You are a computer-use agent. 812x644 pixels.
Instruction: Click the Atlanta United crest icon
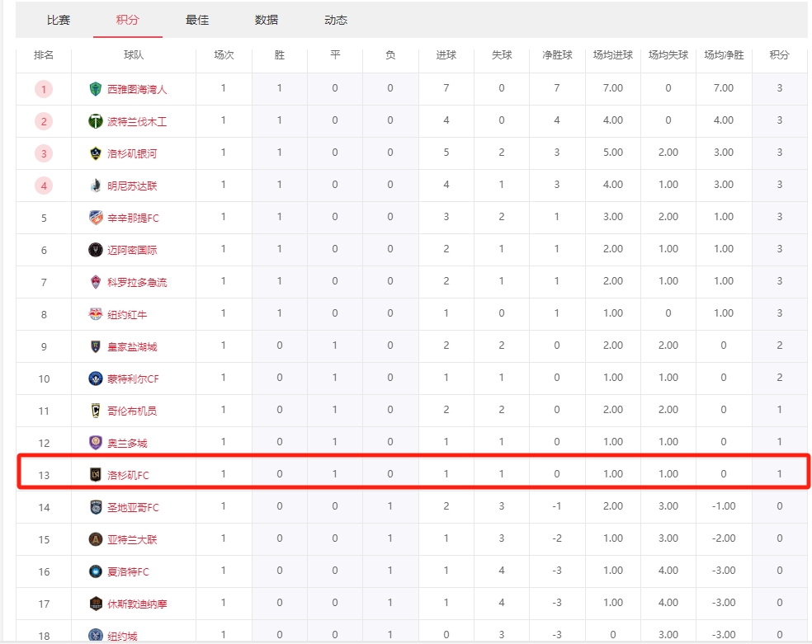tap(96, 539)
